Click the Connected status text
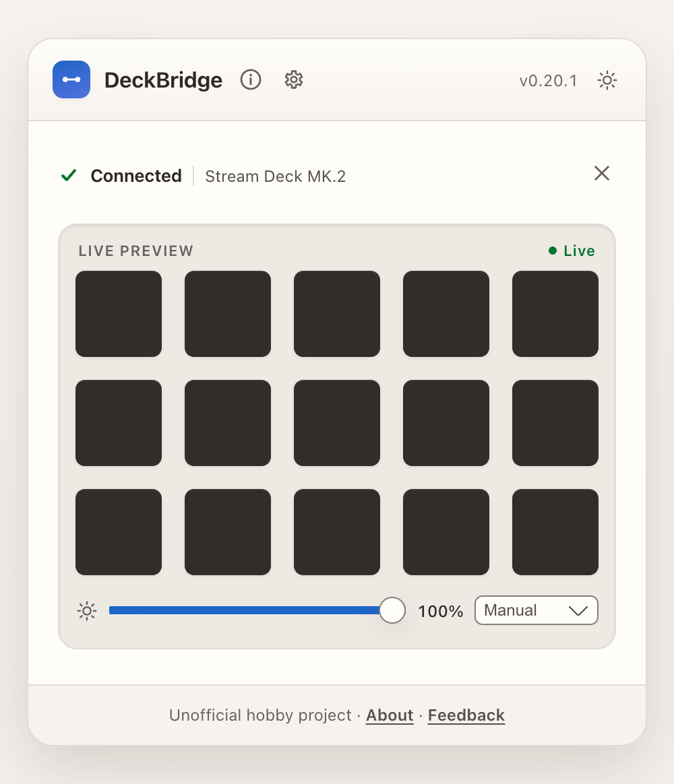The width and height of the screenshot is (674, 784). click(135, 176)
